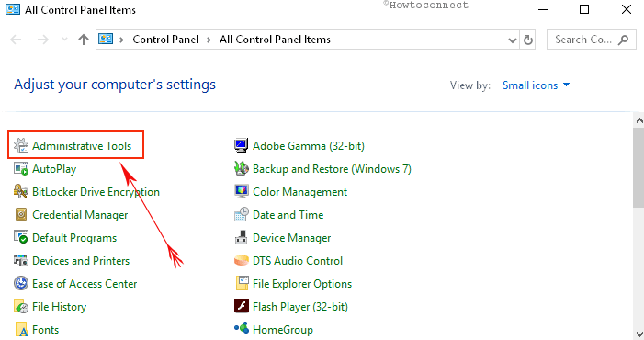Open the BitLocker Drive Encryption icon
Image resolution: width=644 pixels, height=340 pixels.
(21, 192)
